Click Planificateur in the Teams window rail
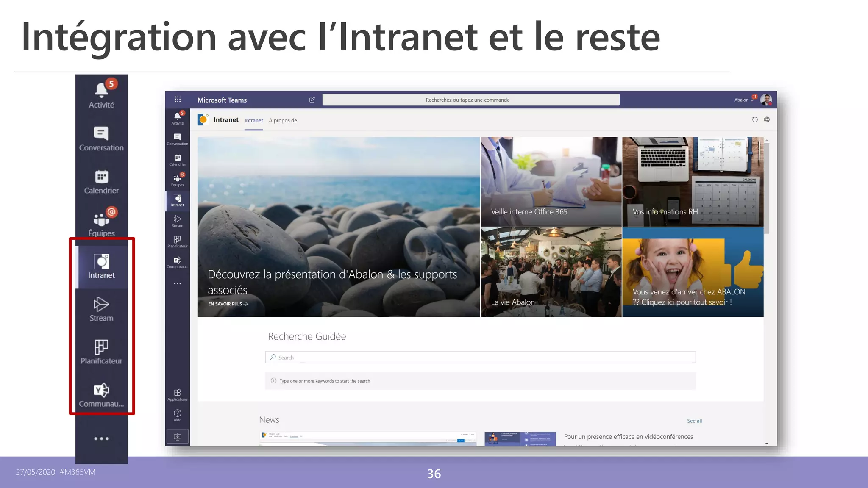Image resolution: width=868 pixels, height=488 pixels. [178, 242]
